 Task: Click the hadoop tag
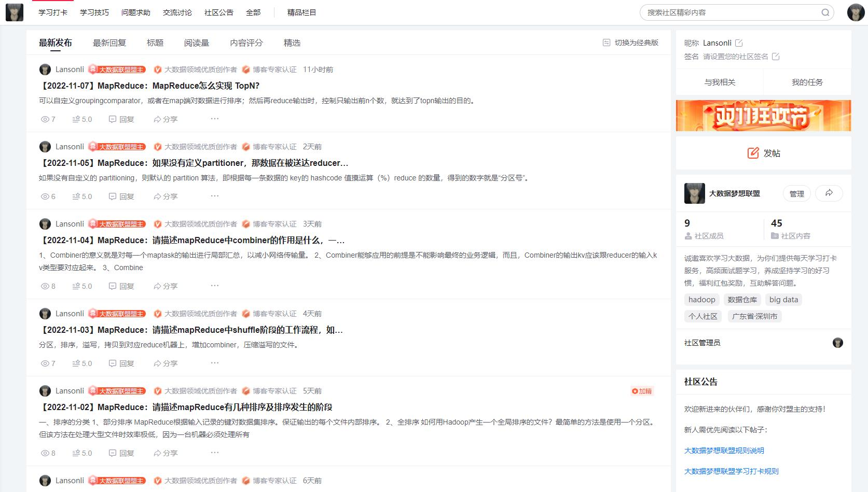(702, 300)
